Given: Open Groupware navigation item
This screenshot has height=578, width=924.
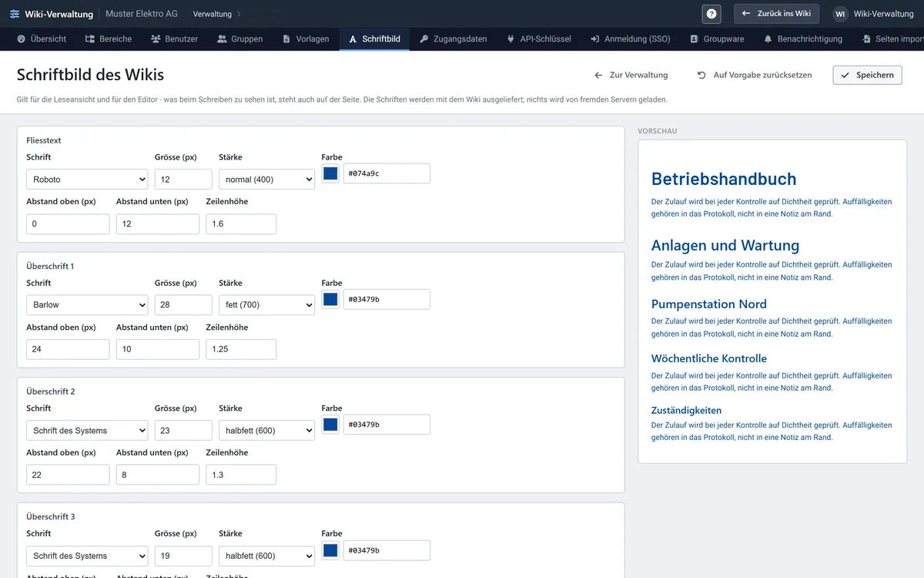Looking at the screenshot, I should click(x=717, y=39).
